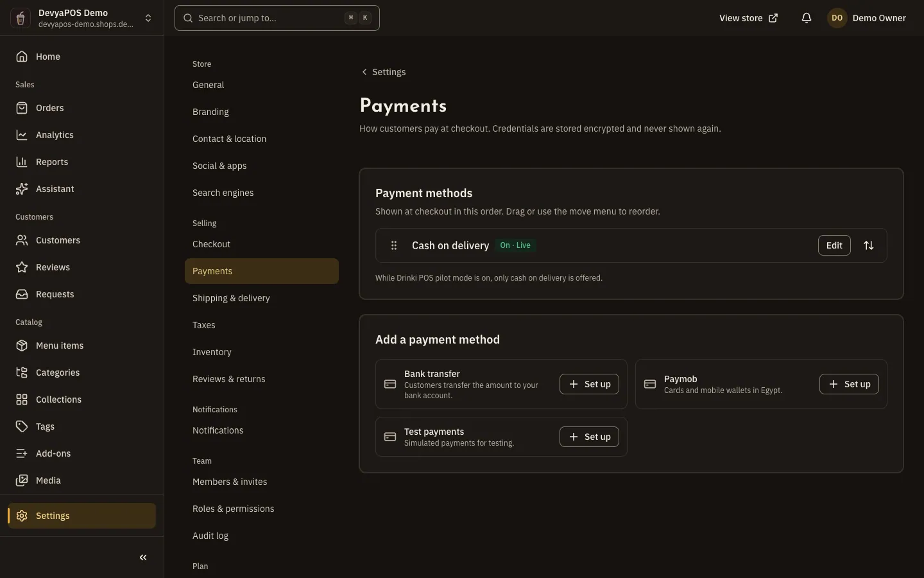This screenshot has width=924, height=578.
Task: Click the Home house icon
Action: click(x=22, y=57)
